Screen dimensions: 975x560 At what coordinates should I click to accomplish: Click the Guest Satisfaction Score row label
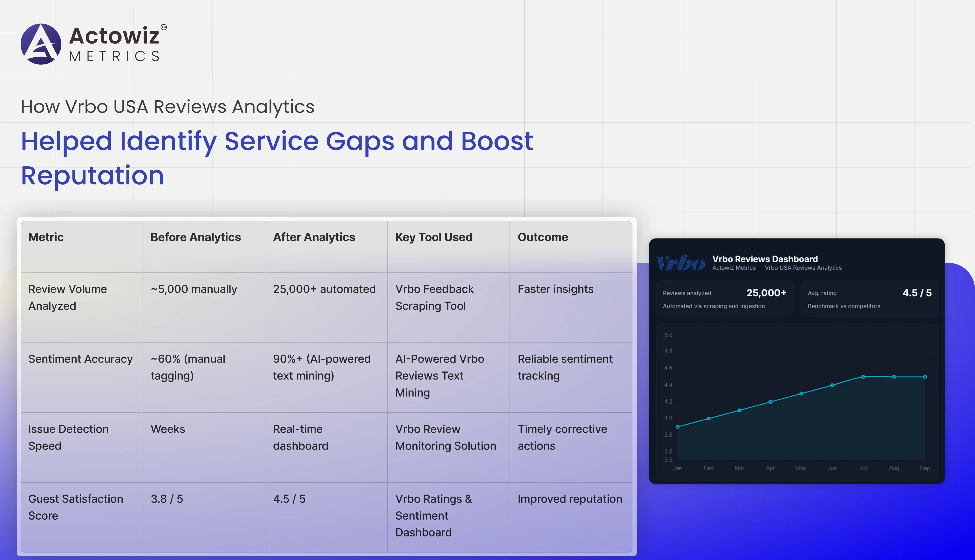point(75,507)
